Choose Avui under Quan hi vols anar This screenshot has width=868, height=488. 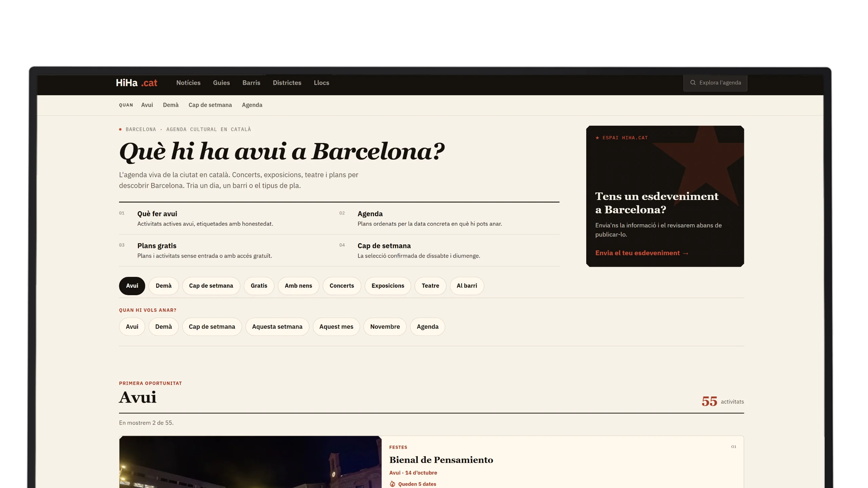[132, 327]
